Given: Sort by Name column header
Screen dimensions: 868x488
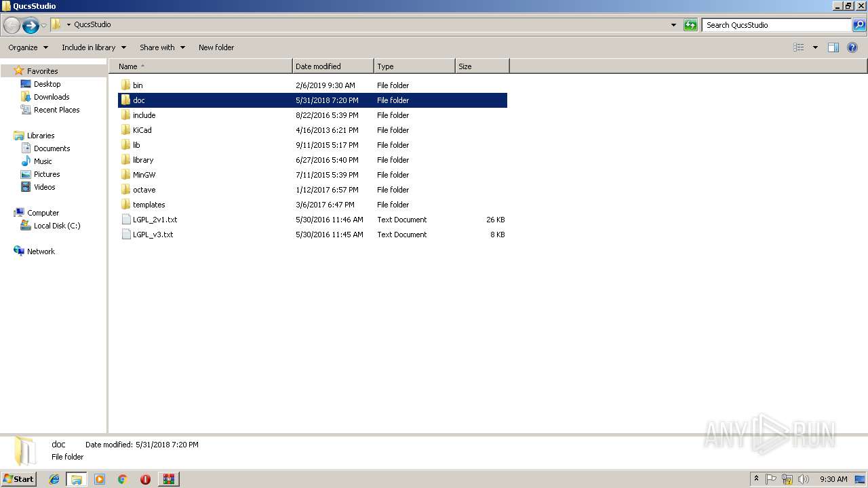Looking at the screenshot, I should coord(201,66).
